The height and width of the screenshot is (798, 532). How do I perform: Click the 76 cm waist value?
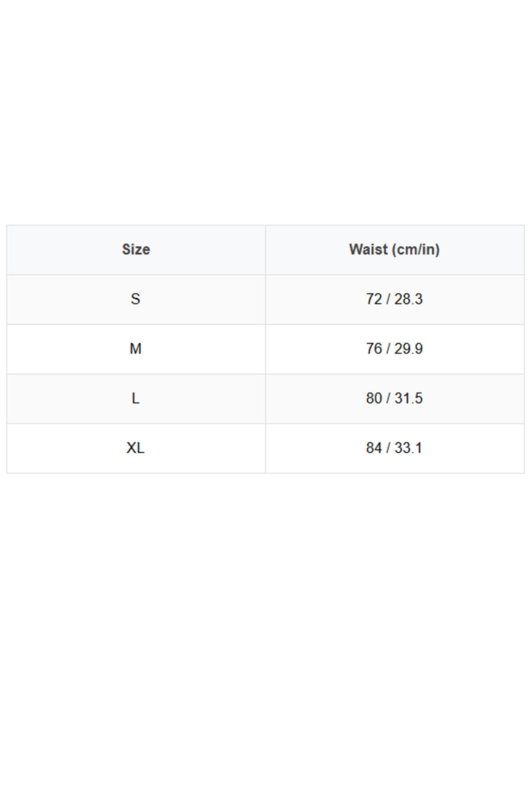[374, 349]
